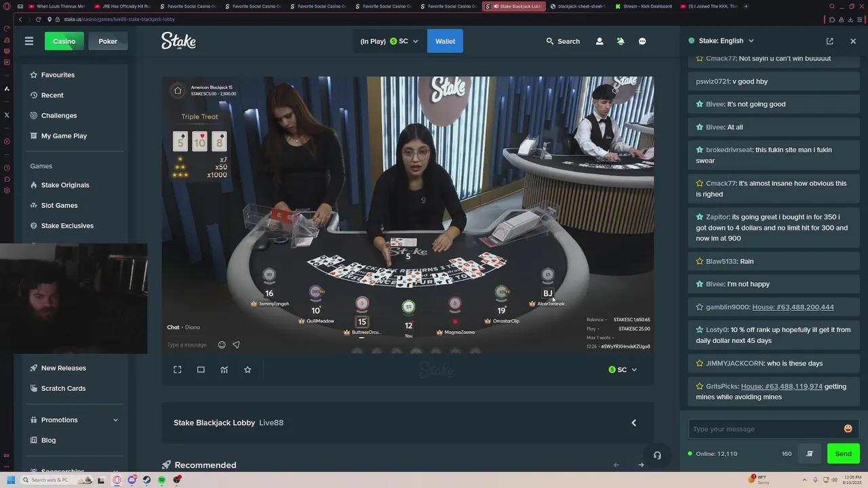Open the emoji picker in Stake chat
This screenshot has height=488, width=868.
[848, 428]
